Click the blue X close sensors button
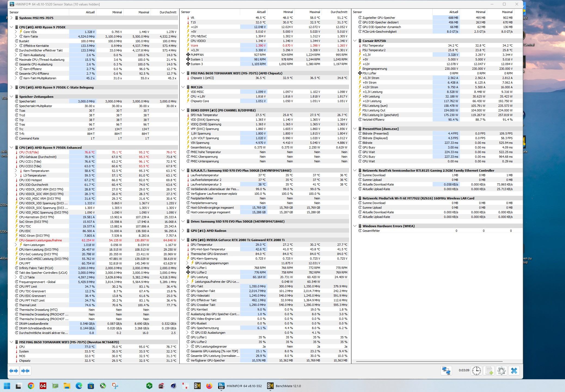Screen dimensions: 565x392 coord(514,371)
